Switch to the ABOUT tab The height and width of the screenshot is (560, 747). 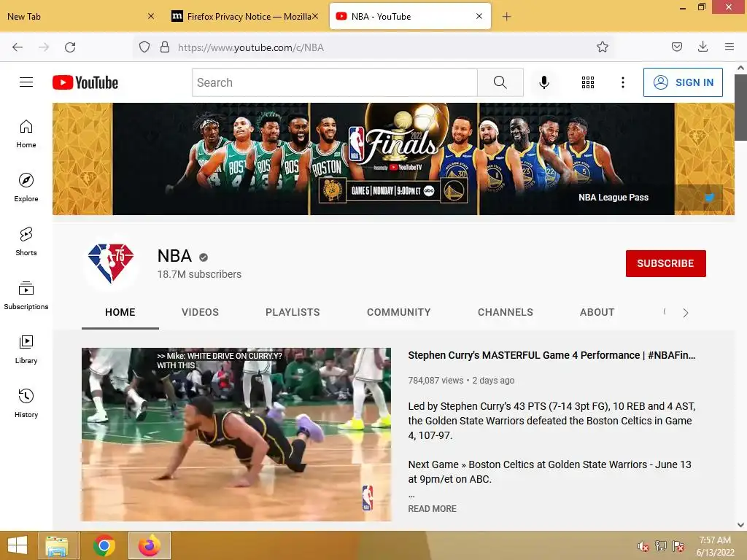coord(597,312)
